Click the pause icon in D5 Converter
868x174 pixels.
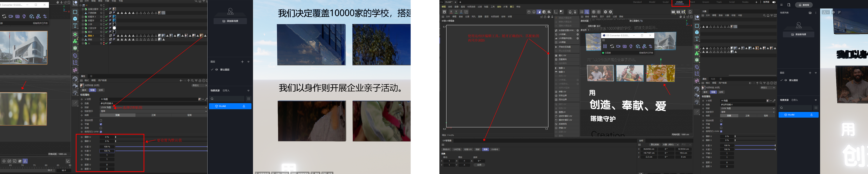click(605, 46)
